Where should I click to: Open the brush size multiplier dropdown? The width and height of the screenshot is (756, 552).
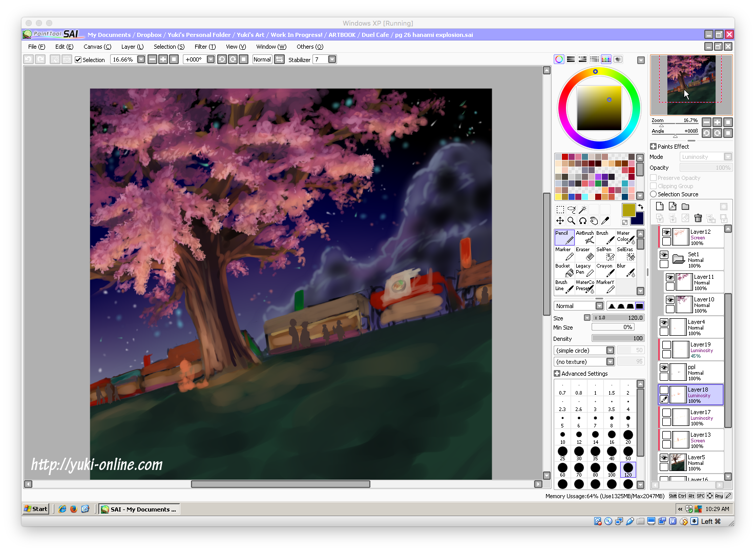click(x=587, y=318)
